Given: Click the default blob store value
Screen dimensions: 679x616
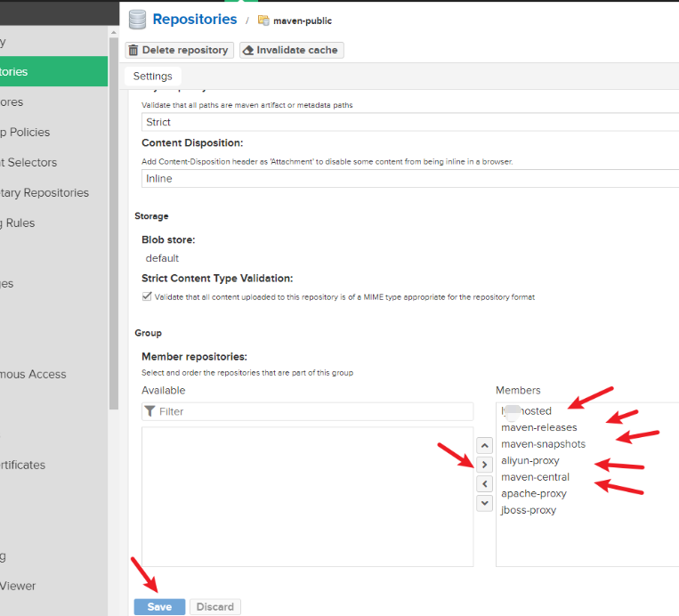Looking at the screenshot, I should coord(162,258).
